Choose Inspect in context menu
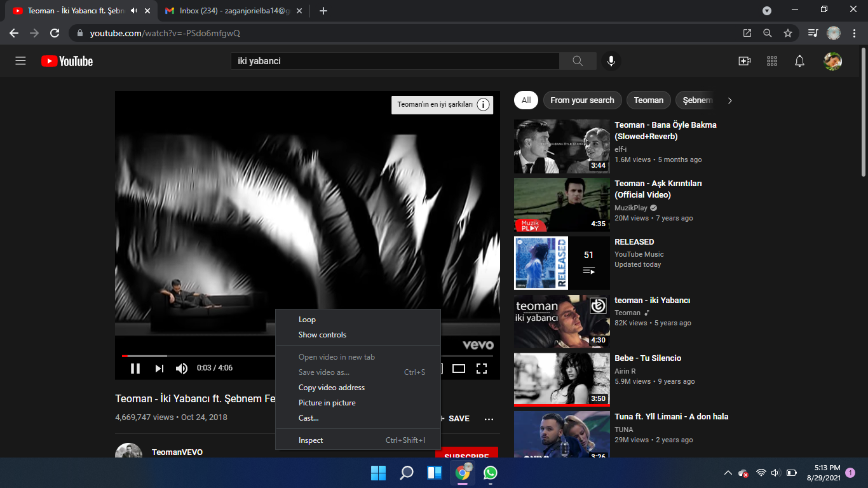Image resolution: width=868 pixels, height=488 pixels. 358,440
